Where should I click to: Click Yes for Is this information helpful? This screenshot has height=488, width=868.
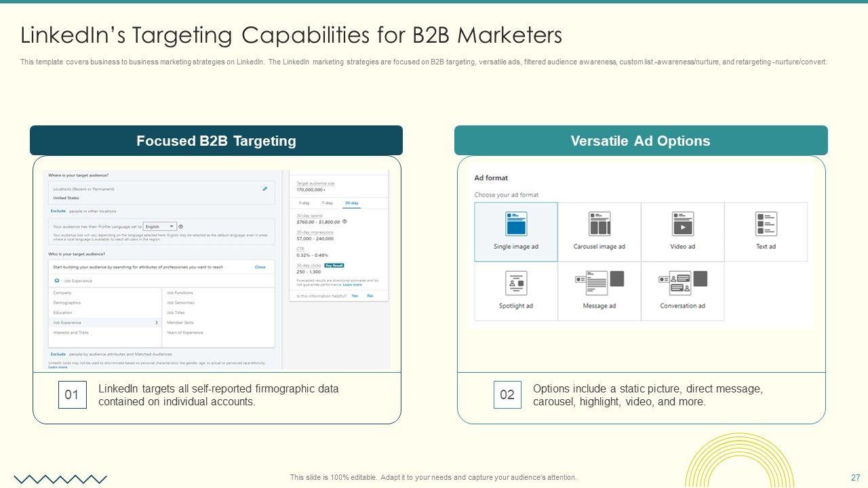coord(355,296)
